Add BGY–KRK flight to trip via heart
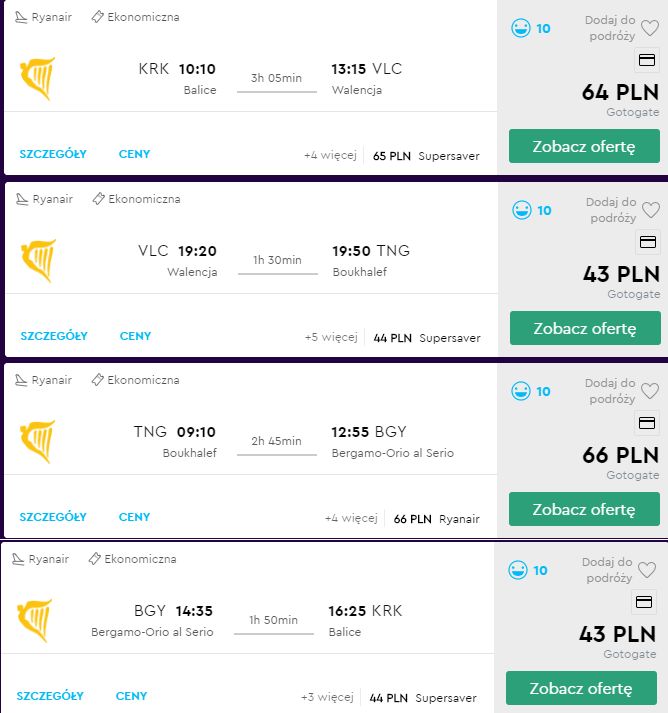The image size is (668, 713). coord(647,570)
